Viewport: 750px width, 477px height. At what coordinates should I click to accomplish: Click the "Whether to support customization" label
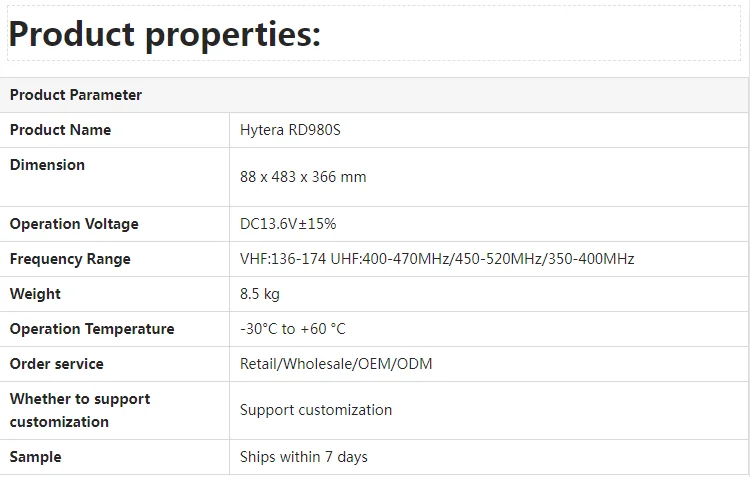click(x=80, y=410)
